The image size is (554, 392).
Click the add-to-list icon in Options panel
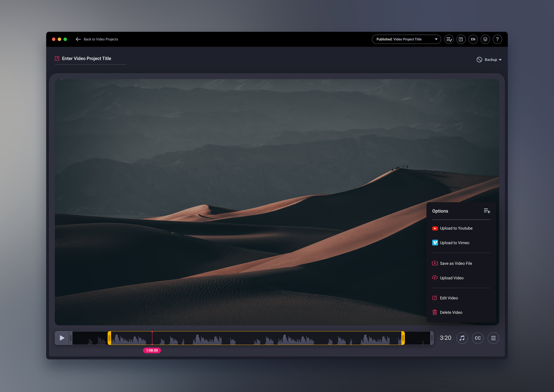point(487,211)
